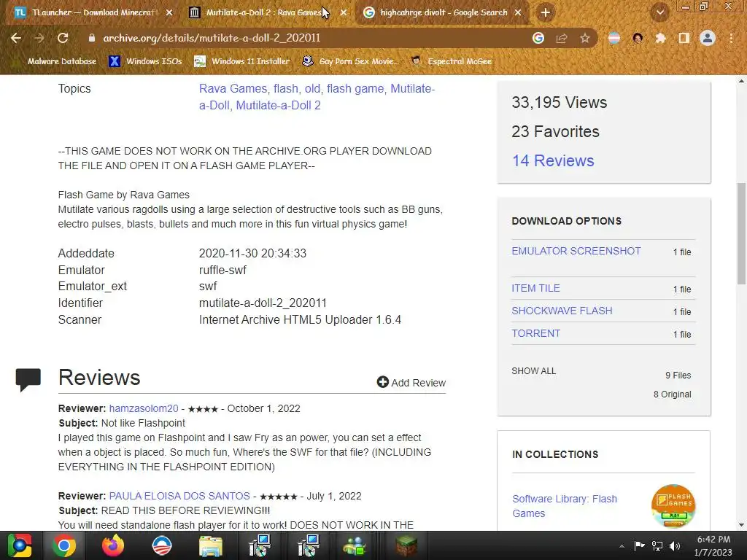Share this page via the share icon
This screenshot has width=747, height=560.
click(x=562, y=38)
